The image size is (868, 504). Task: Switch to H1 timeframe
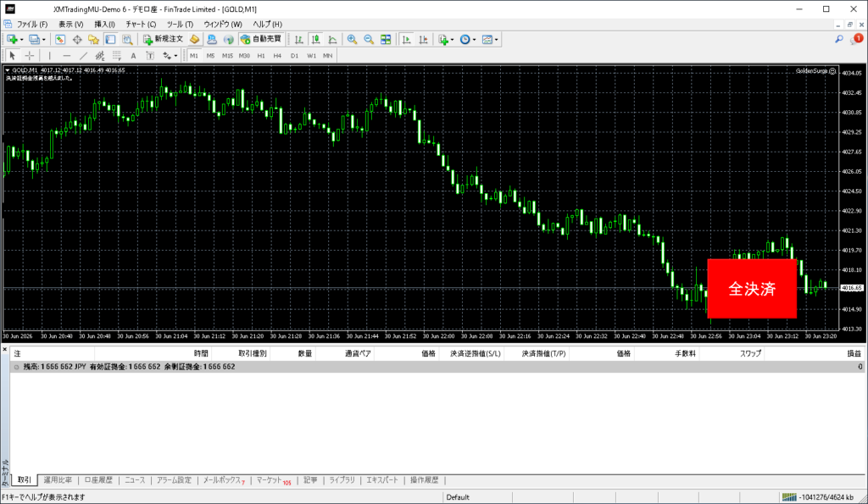coord(261,56)
